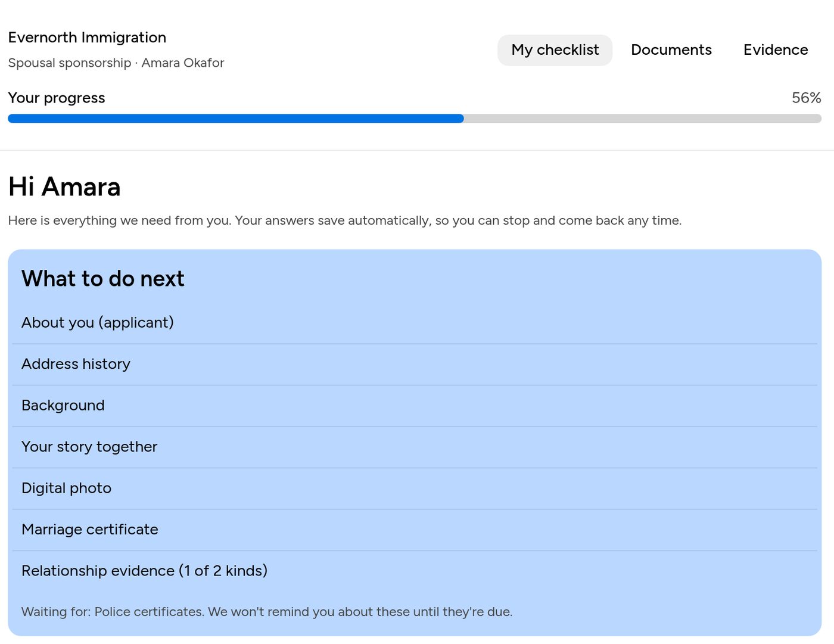Click the 56% progress value
This screenshot has height=644, width=834.
pyautogui.click(x=806, y=98)
